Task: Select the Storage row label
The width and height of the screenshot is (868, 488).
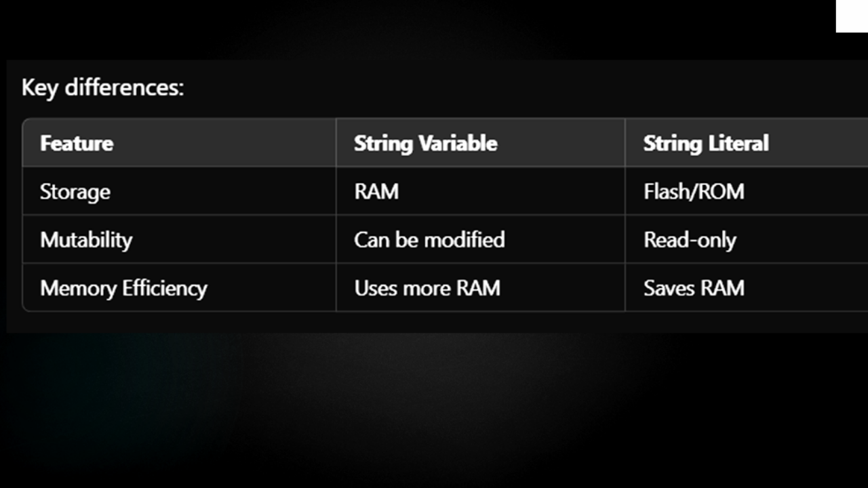Action: [75, 192]
